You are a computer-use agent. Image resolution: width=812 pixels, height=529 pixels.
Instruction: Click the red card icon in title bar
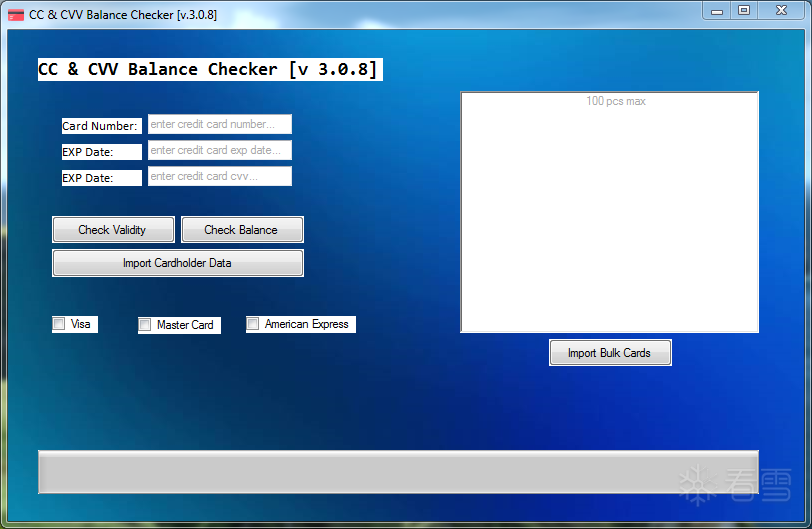tap(16, 15)
